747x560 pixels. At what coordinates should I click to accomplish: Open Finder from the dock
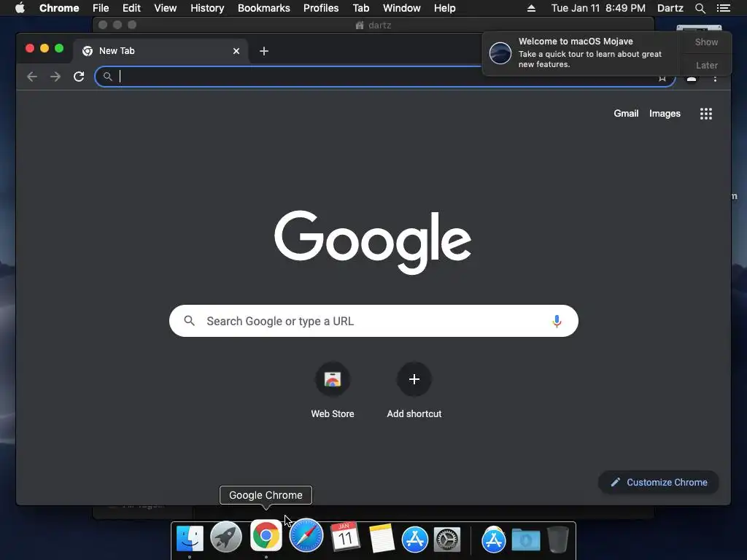tap(190, 539)
